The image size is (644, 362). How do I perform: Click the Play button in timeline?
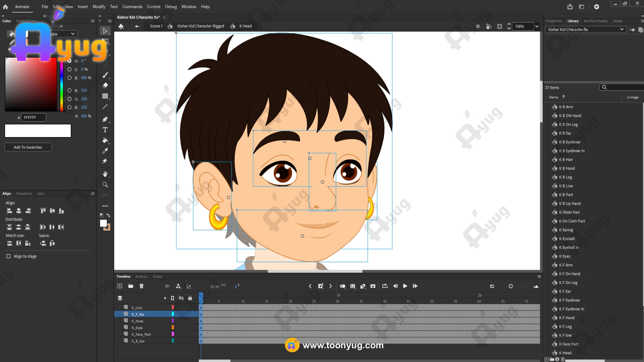point(405,286)
